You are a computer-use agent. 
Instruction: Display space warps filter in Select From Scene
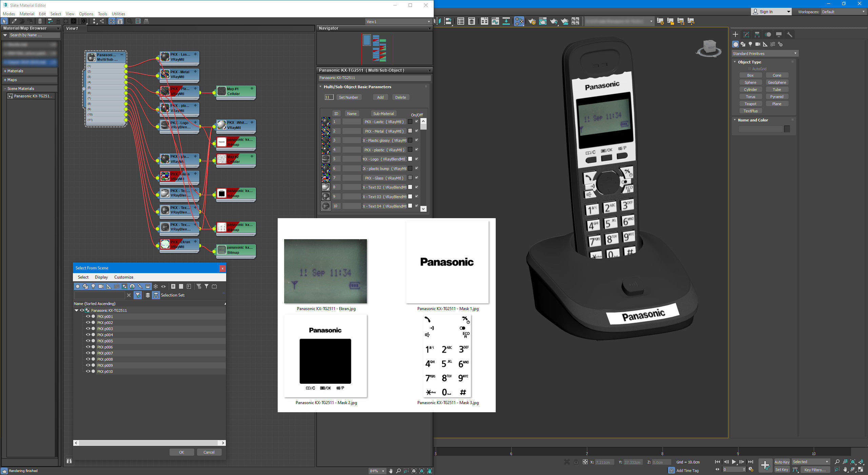117,286
